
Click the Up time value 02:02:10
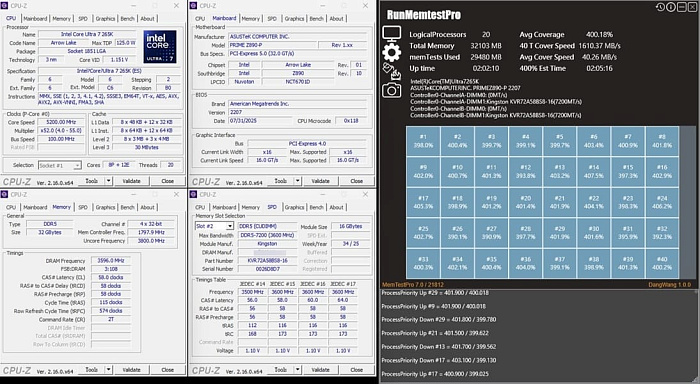click(486, 68)
